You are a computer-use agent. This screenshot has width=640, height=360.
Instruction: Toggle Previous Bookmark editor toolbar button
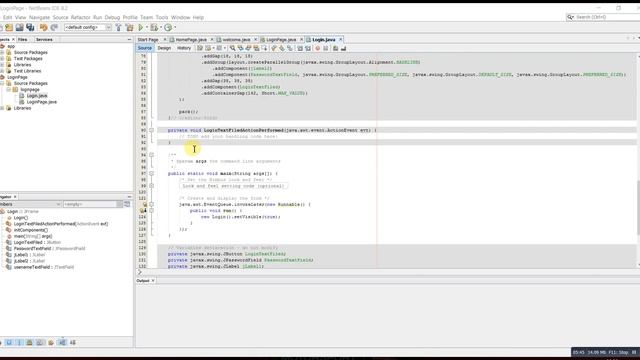click(x=274, y=48)
